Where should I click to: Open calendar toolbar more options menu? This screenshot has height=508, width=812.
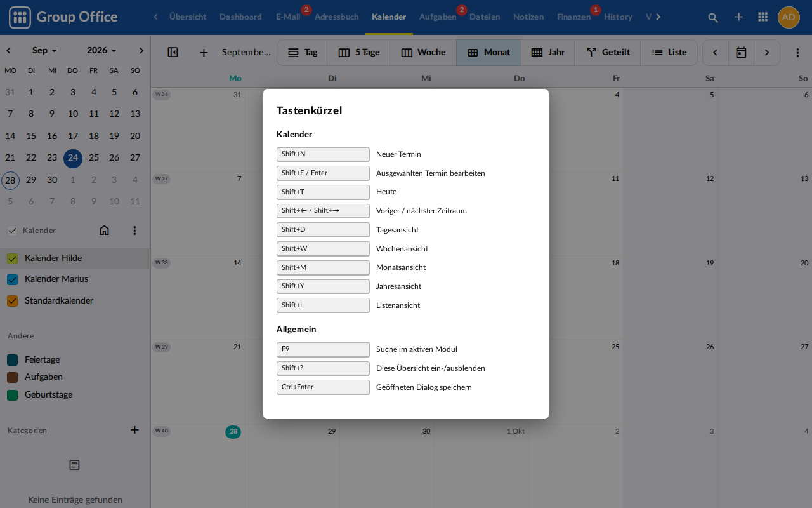(x=798, y=52)
